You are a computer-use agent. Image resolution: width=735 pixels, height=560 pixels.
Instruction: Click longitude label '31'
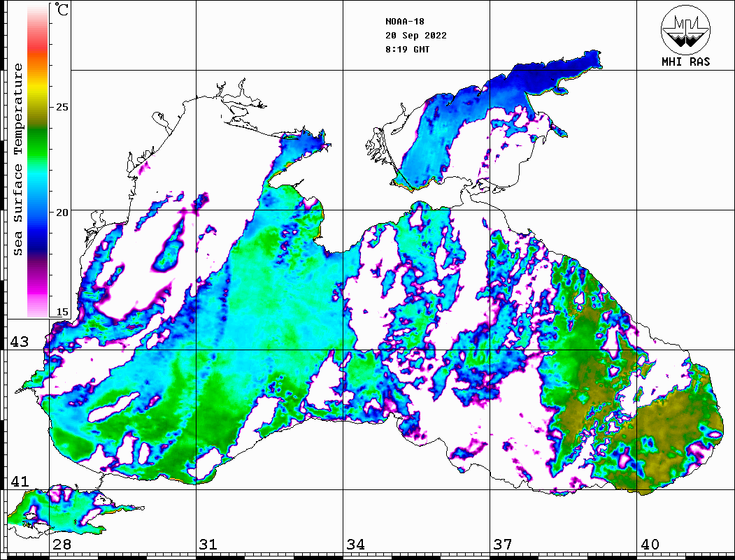208,545
